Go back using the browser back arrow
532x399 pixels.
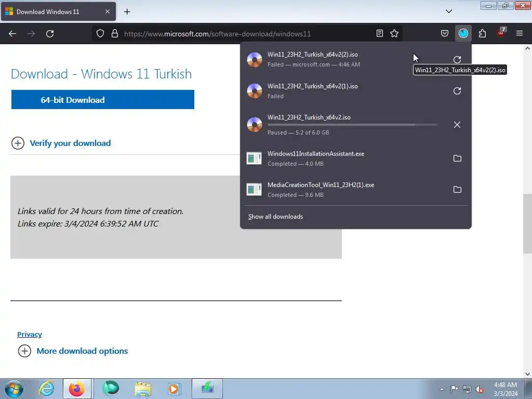[12, 34]
